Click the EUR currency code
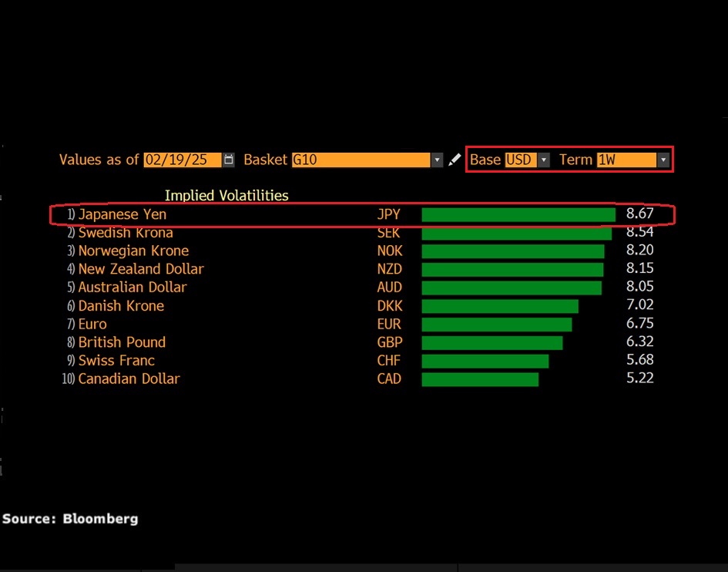This screenshot has width=728, height=572. coord(389,325)
